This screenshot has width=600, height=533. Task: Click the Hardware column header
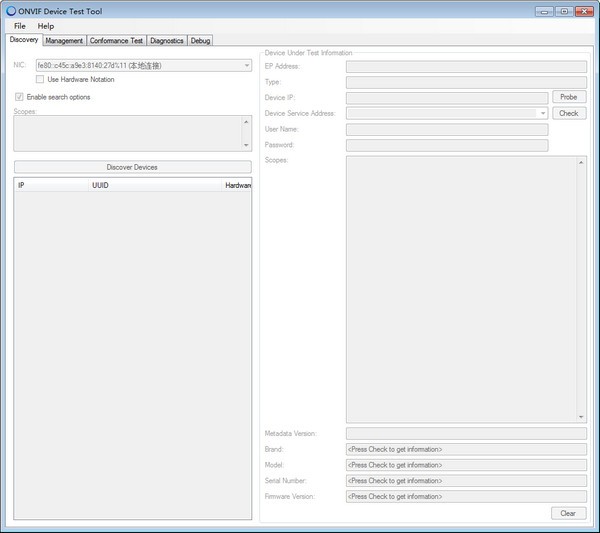click(236, 185)
